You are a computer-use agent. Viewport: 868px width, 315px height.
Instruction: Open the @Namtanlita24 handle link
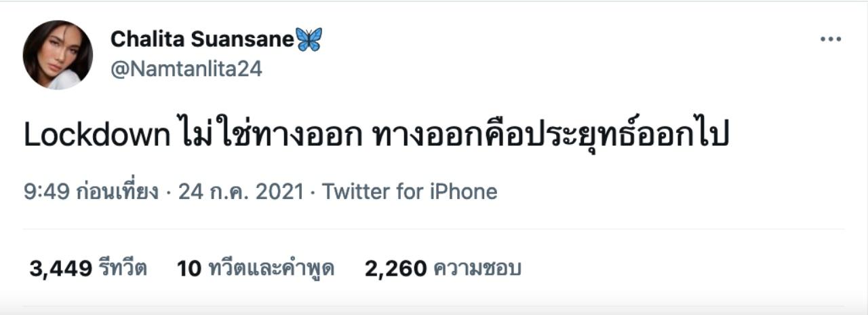tap(186, 69)
